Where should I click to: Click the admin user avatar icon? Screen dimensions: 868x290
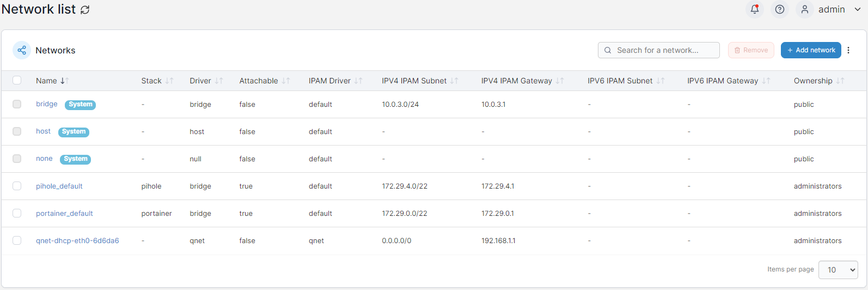(x=805, y=9)
